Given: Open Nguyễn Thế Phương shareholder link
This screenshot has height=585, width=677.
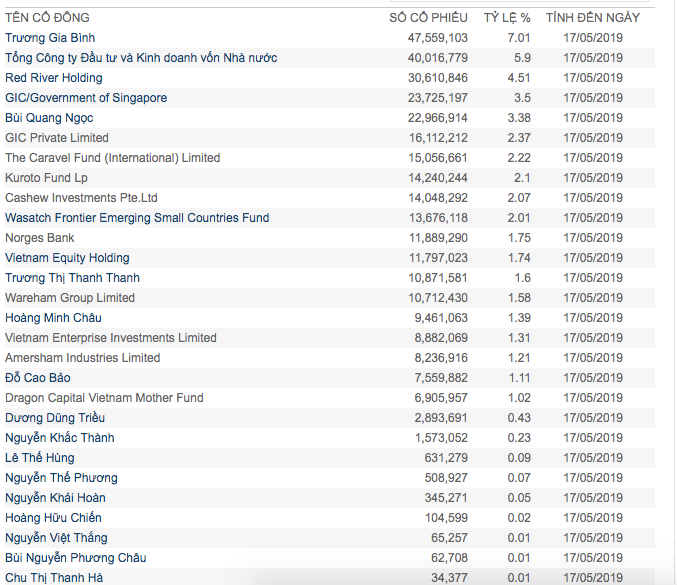Looking at the screenshot, I should coord(61,478).
